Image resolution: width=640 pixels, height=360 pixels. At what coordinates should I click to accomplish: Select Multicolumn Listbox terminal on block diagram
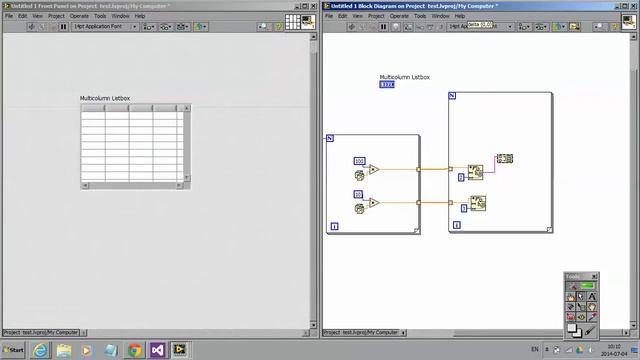pos(387,84)
